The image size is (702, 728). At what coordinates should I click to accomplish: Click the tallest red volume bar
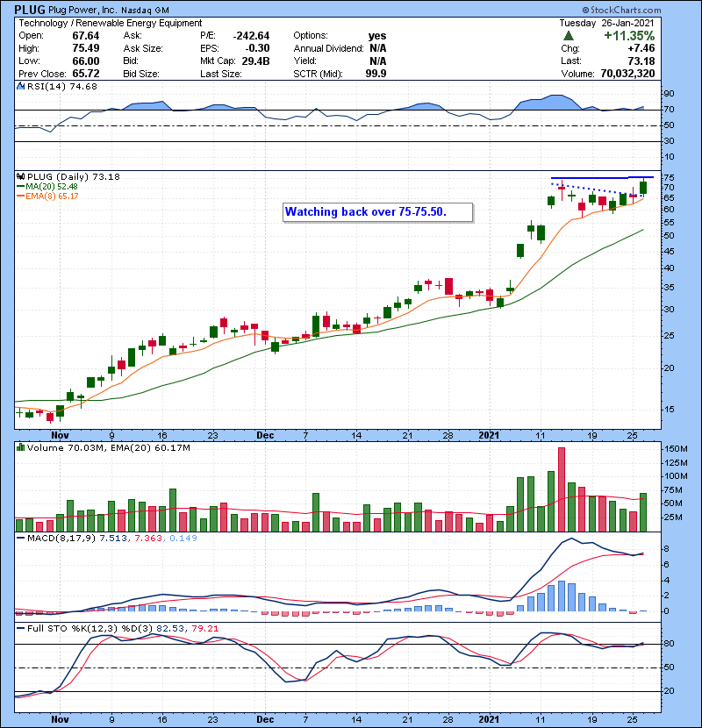tap(562, 489)
